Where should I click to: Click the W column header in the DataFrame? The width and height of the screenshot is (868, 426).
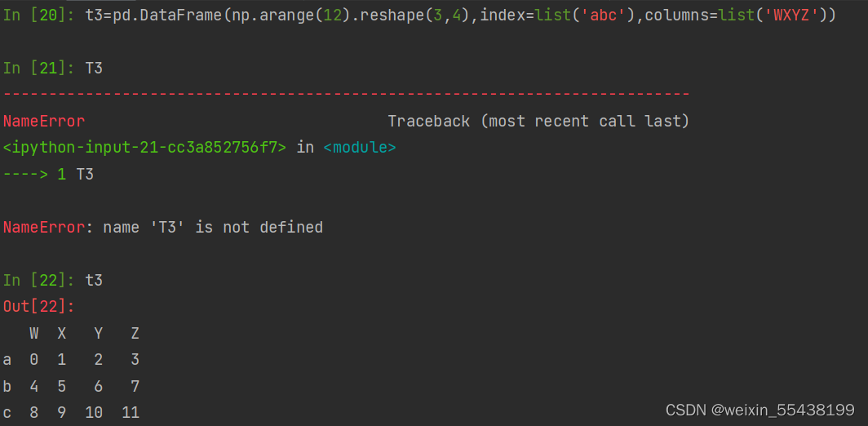pyautogui.click(x=34, y=334)
